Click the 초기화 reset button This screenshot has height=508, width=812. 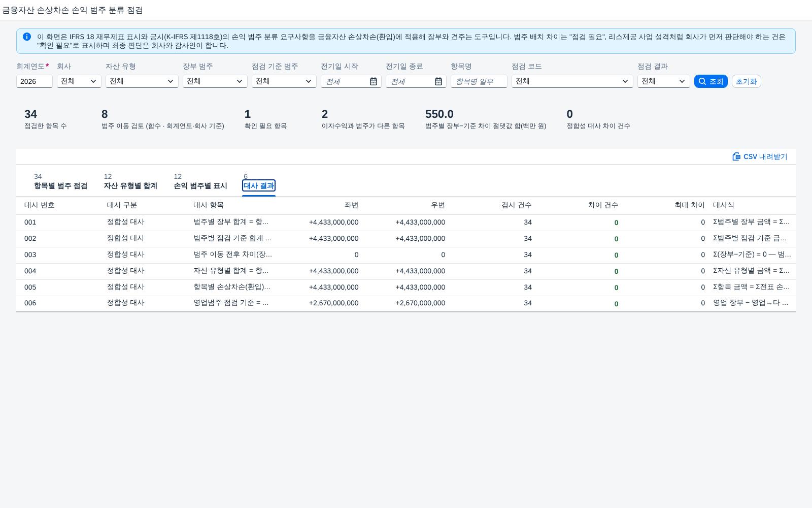coord(747,81)
